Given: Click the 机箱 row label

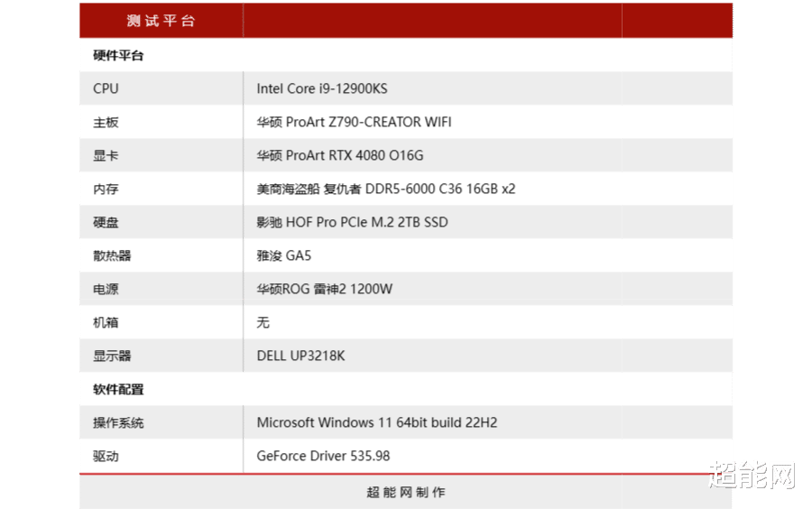Looking at the screenshot, I should (x=106, y=322).
